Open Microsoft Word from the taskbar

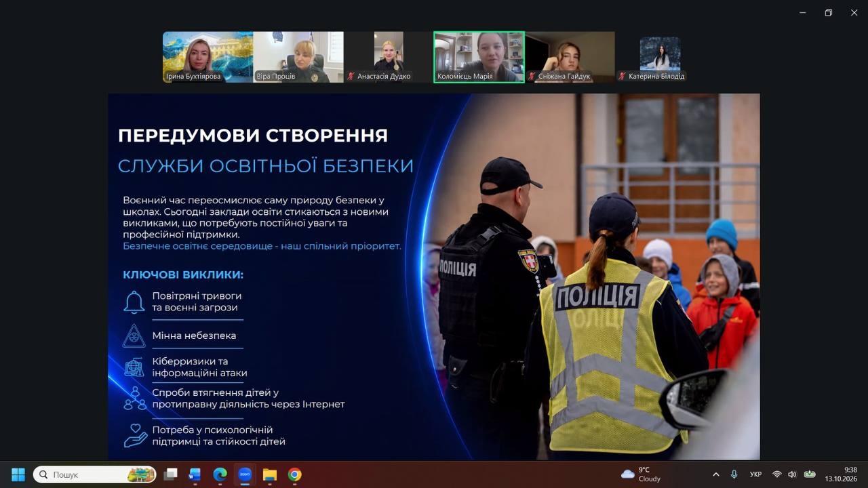(195, 474)
